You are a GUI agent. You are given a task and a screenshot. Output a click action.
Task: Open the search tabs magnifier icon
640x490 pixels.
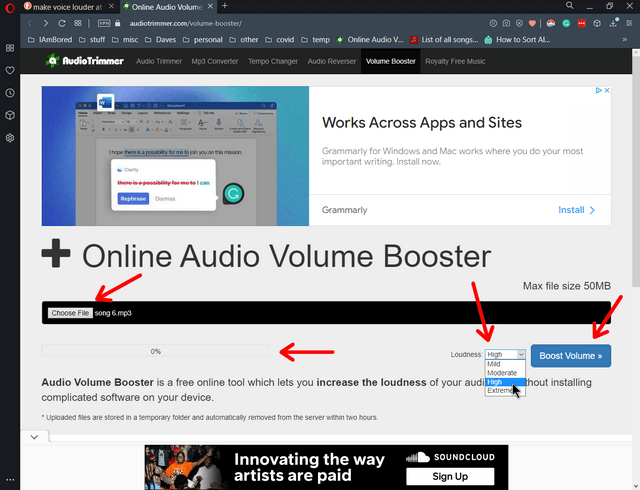click(x=569, y=6)
